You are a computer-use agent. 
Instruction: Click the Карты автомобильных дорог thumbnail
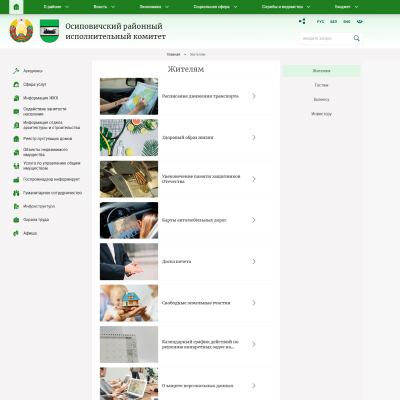coord(129,220)
